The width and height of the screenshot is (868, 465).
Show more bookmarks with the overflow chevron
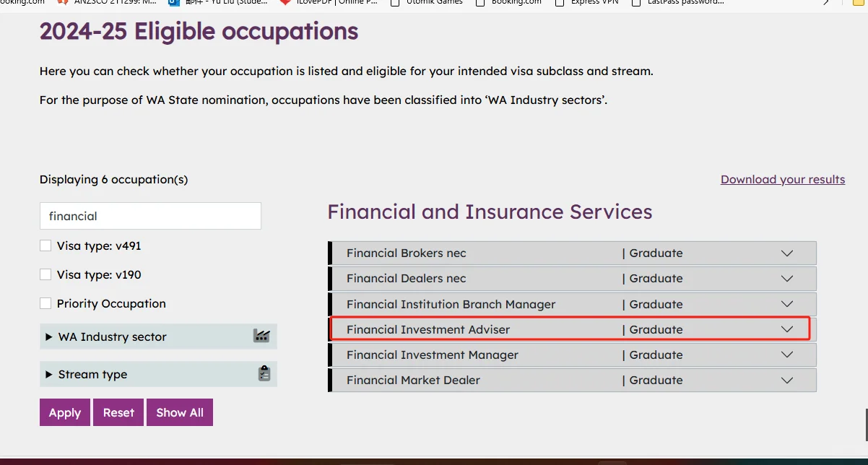pyautogui.click(x=826, y=2)
